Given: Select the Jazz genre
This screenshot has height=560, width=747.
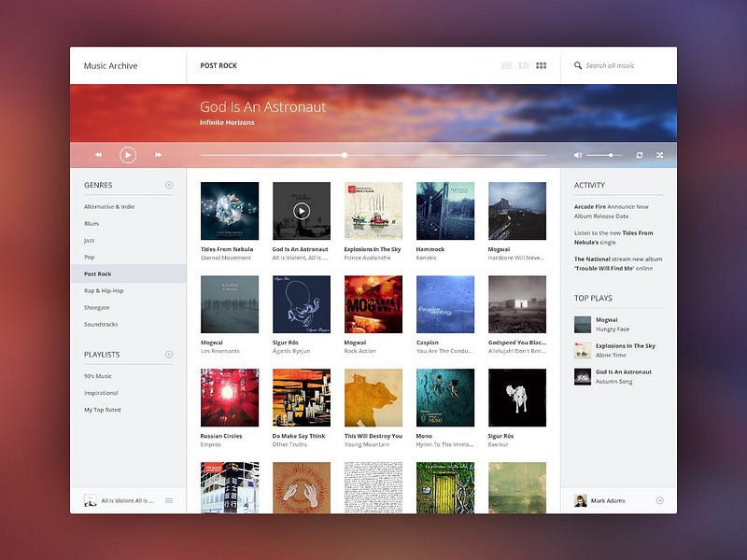Looking at the screenshot, I should (89, 241).
